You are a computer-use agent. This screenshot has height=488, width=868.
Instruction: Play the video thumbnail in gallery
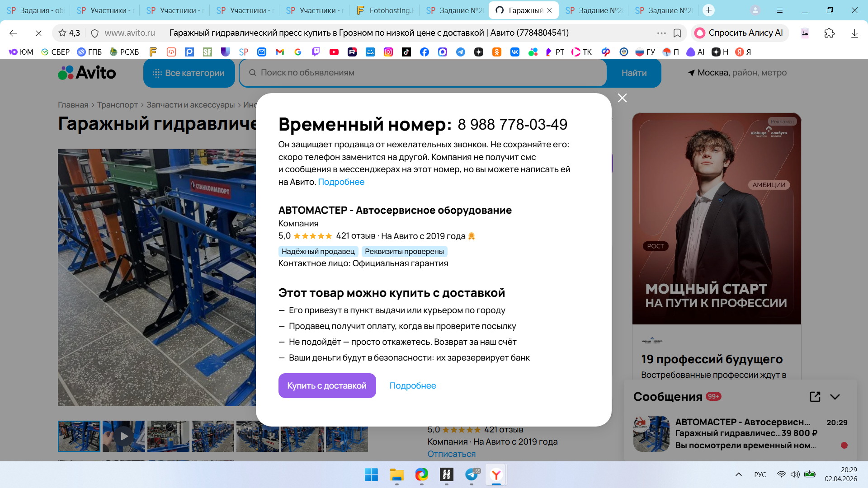pyautogui.click(x=123, y=436)
